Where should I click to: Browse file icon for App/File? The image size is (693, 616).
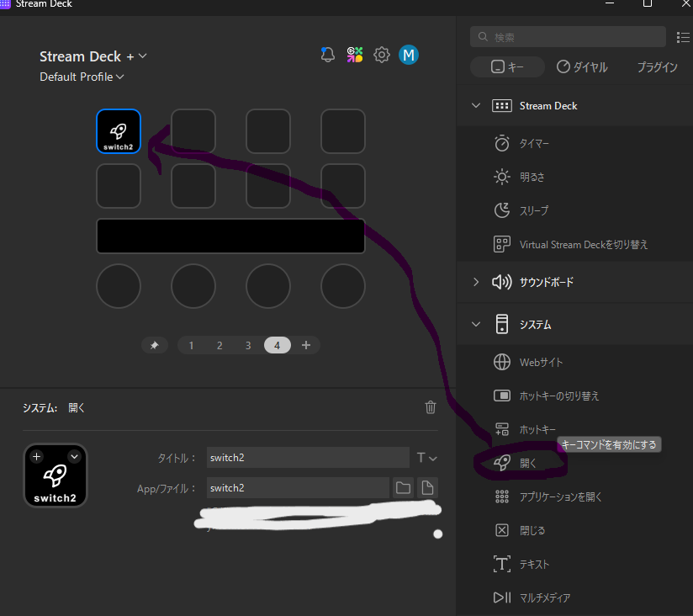point(427,488)
